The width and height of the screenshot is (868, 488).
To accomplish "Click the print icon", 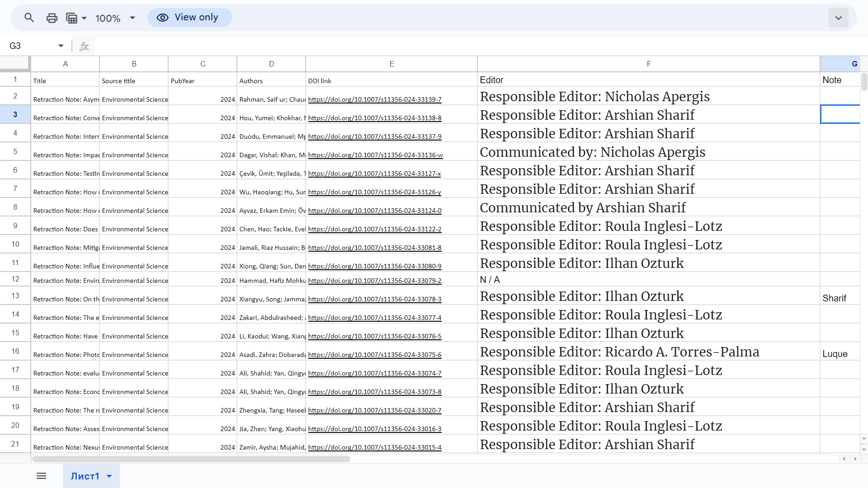I will pos(52,18).
